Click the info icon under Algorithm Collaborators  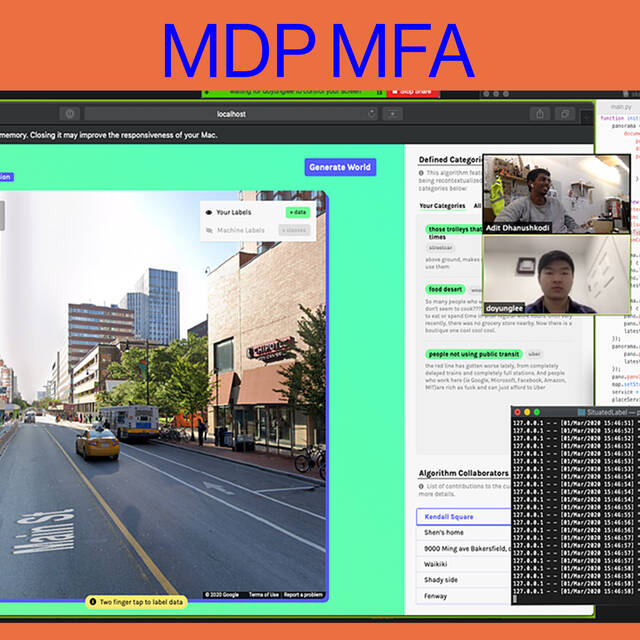pos(421,487)
